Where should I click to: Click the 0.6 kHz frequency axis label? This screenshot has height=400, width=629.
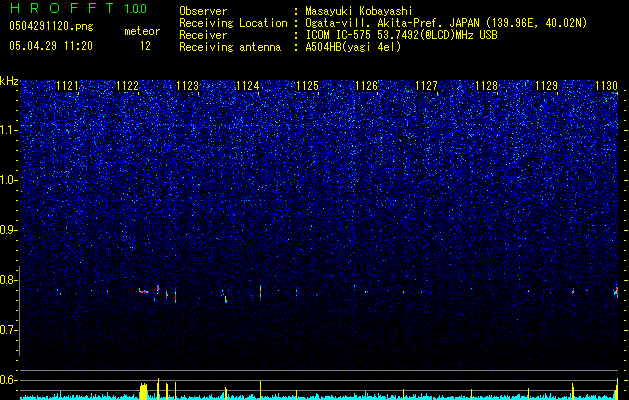click(9, 380)
